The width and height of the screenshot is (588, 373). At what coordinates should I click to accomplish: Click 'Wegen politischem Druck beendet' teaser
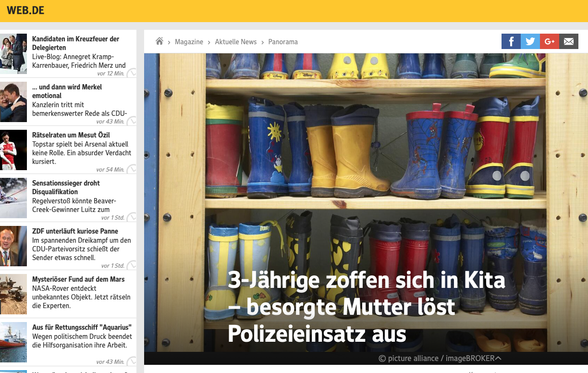pyautogui.click(x=82, y=341)
